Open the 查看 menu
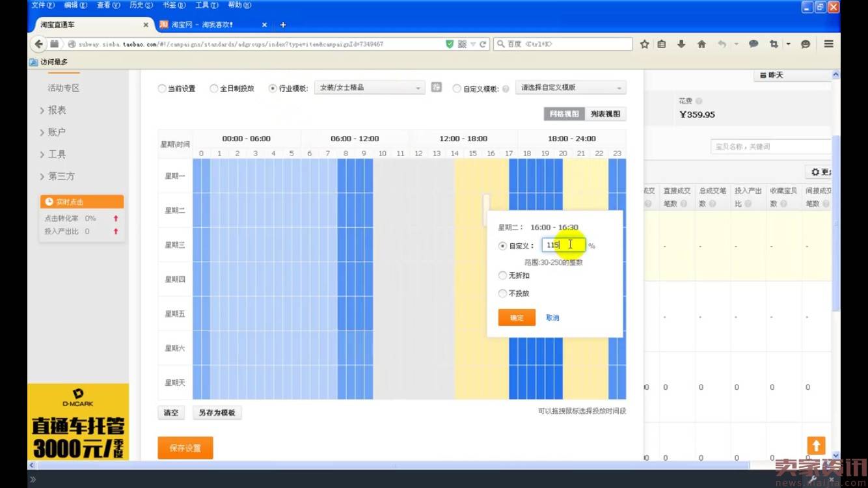Image resolution: width=868 pixels, height=488 pixels. coord(108,5)
